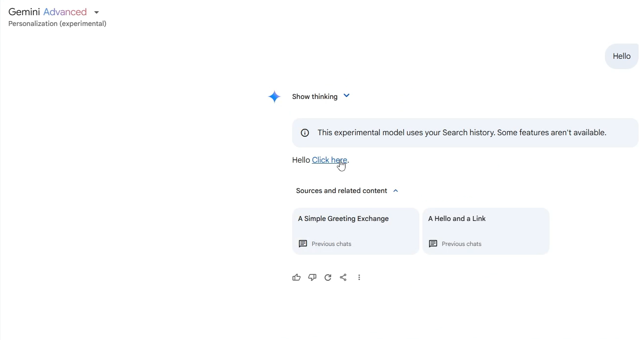Click the Search history notice text

(462, 133)
